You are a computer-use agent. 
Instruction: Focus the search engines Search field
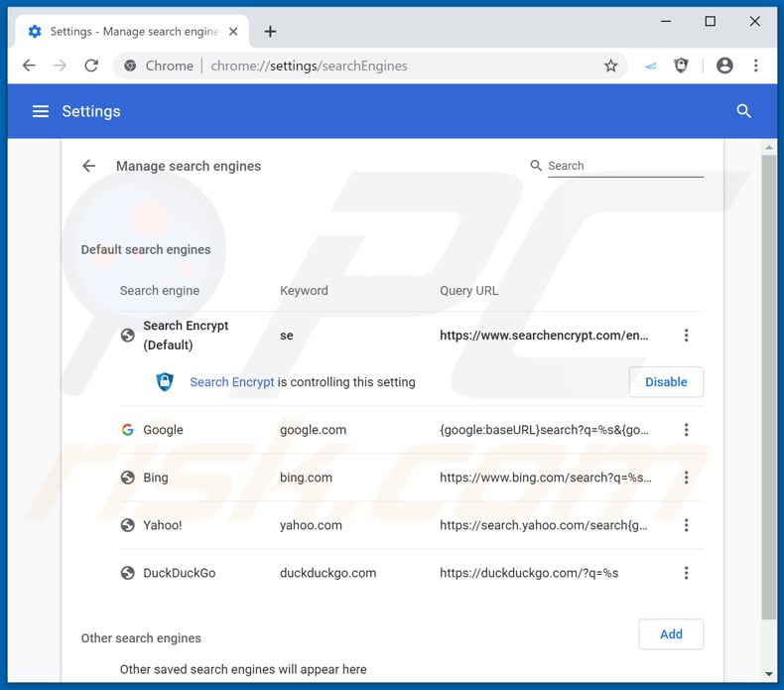pos(625,166)
